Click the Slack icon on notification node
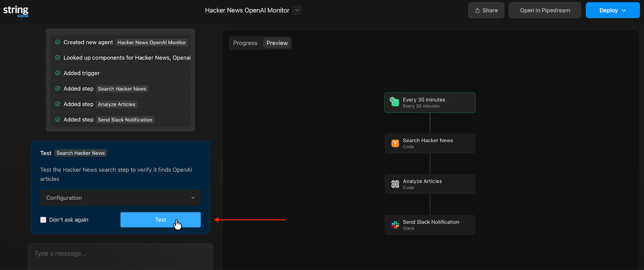The image size is (644, 270). [395, 225]
